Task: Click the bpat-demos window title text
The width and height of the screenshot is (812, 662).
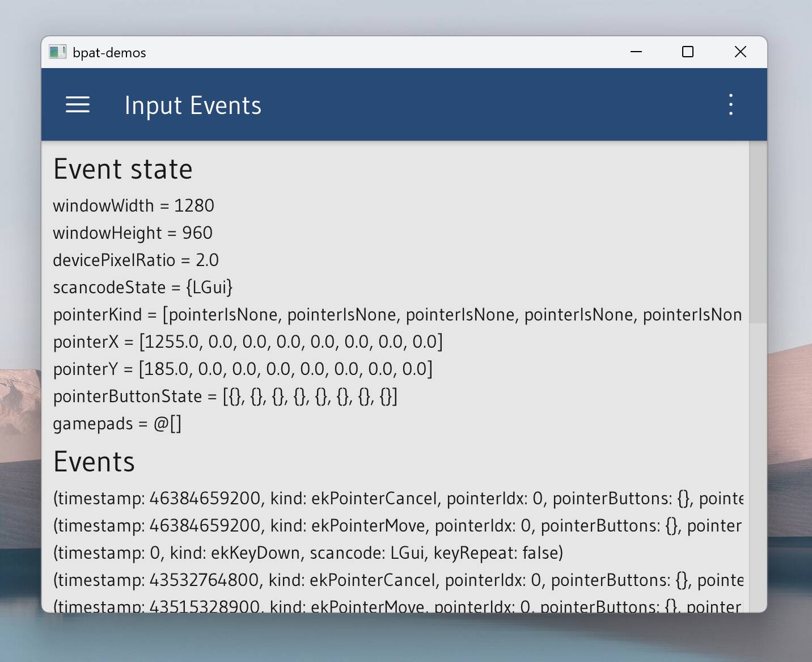Action: [x=109, y=53]
